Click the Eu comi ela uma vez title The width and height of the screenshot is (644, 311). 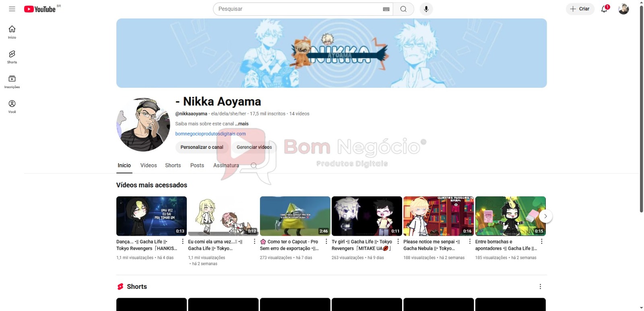(x=215, y=245)
